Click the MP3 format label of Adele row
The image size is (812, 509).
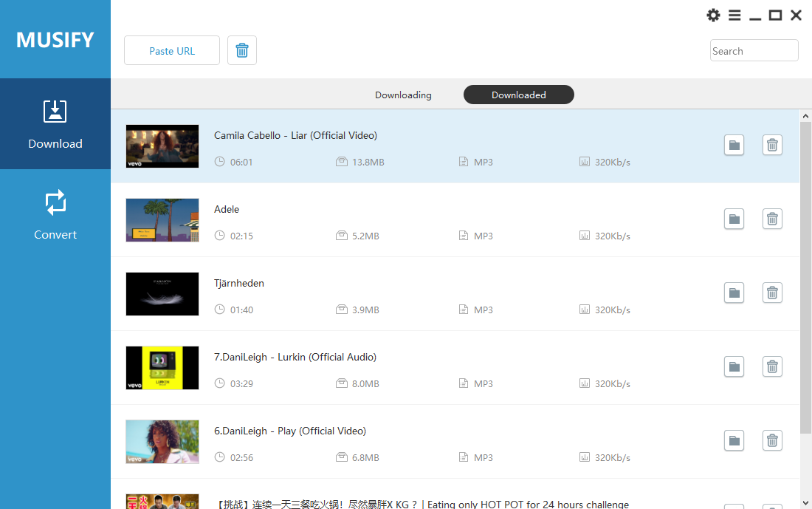[484, 236]
